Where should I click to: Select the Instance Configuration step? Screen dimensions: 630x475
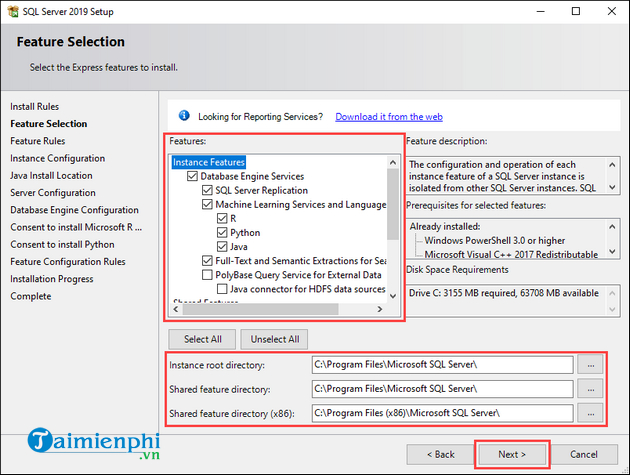click(x=57, y=158)
